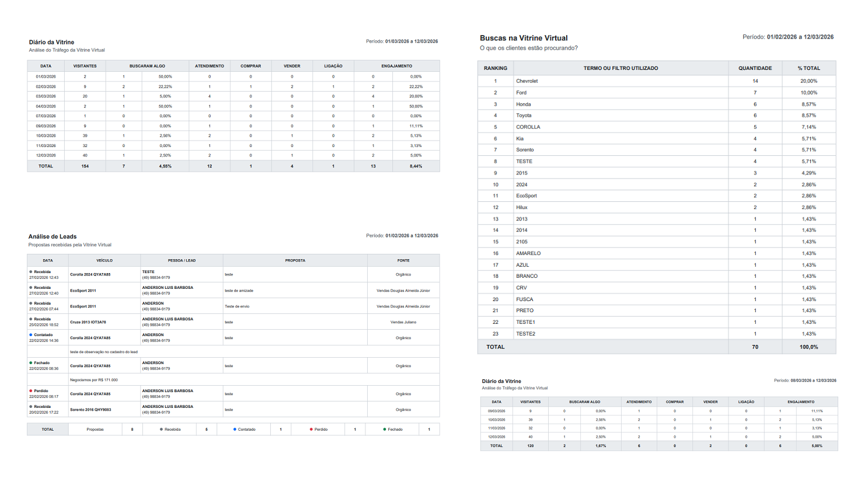Select the Buscas na Vitrine Virtual heading
Image resolution: width=868 pixels, height=496 pixels.
click(x=524, y=38)
